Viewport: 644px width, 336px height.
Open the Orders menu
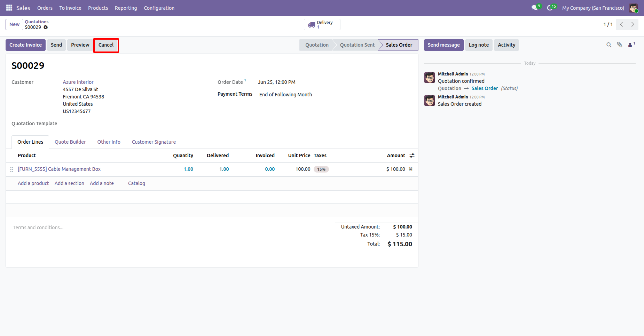(x=45, y=8)
